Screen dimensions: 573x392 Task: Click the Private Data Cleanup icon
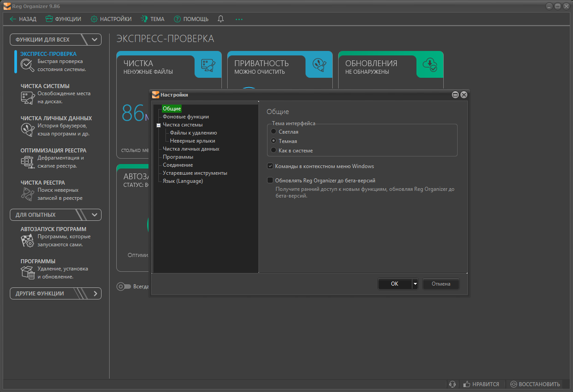click(x=27, y=130)
